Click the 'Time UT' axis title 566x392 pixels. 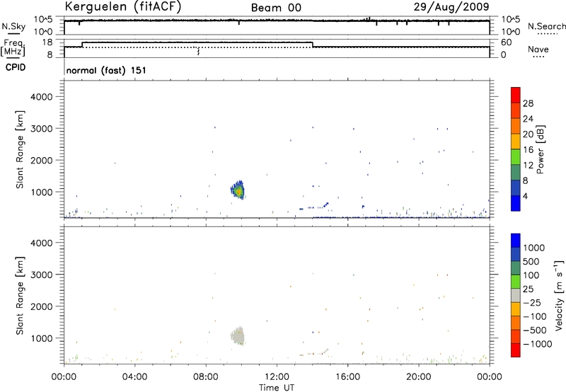[x=277, y=388]
